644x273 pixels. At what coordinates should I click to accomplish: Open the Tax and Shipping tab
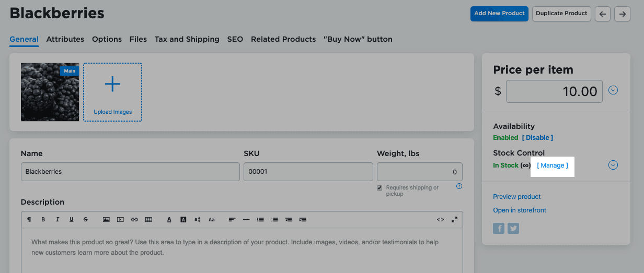(187, 39)
